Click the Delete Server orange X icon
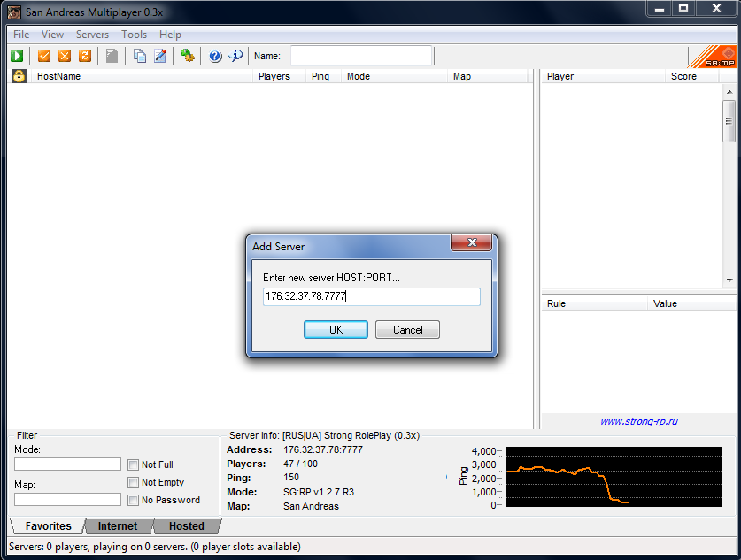Image resolution: width=741 pixels, height=560 pixels. [x=65, y=56]
